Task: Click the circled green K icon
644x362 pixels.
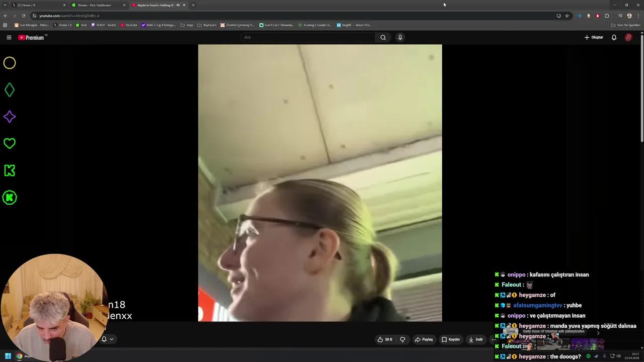Action: click(x=10, y=198)
